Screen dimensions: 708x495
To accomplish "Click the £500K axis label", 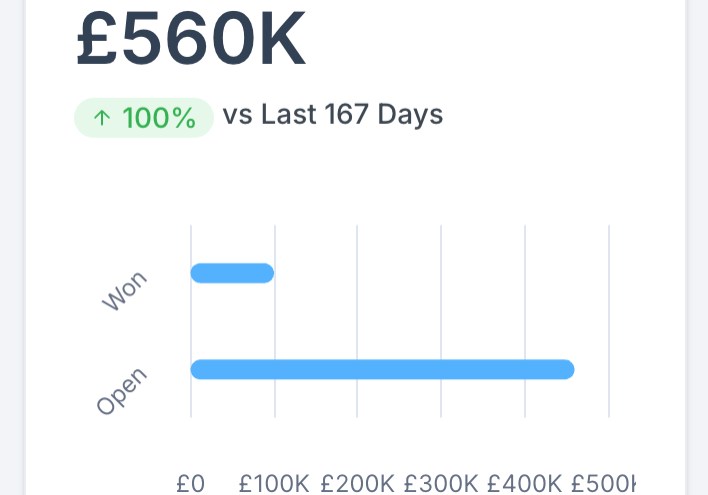I will (603, 484).
